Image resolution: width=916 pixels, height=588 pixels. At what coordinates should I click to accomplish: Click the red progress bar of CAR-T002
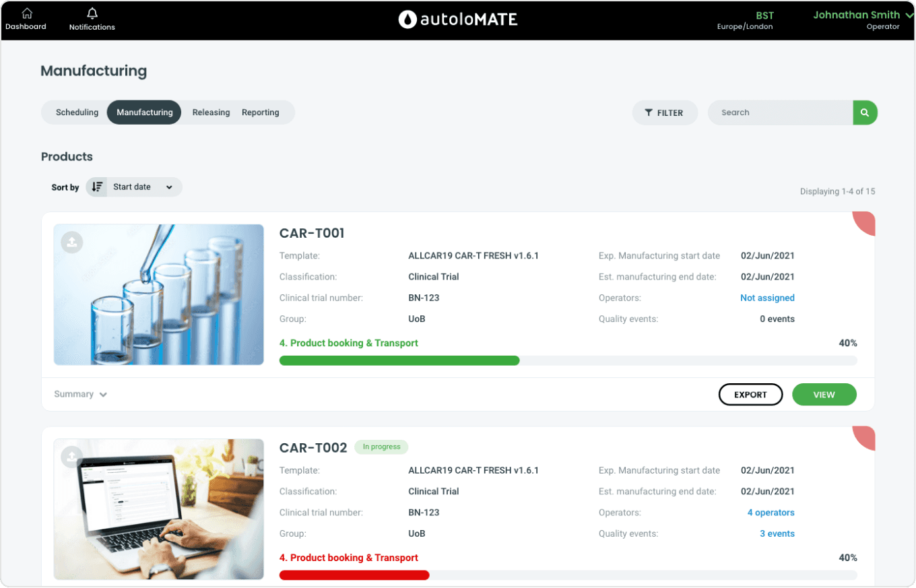(354, 575)
